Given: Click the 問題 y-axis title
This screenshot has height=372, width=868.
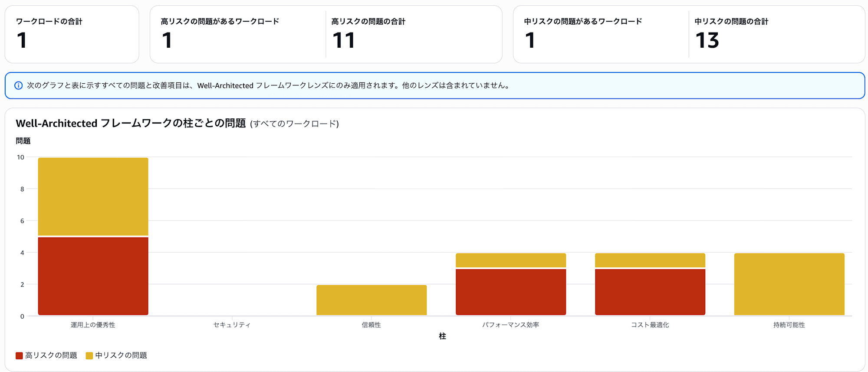Looking at the screenshot, I should (x=23, y=141).
